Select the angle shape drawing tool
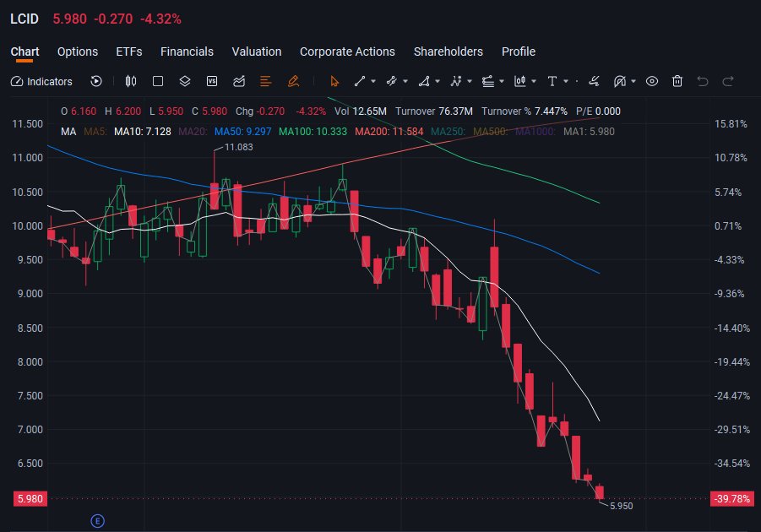 (424, 82)
